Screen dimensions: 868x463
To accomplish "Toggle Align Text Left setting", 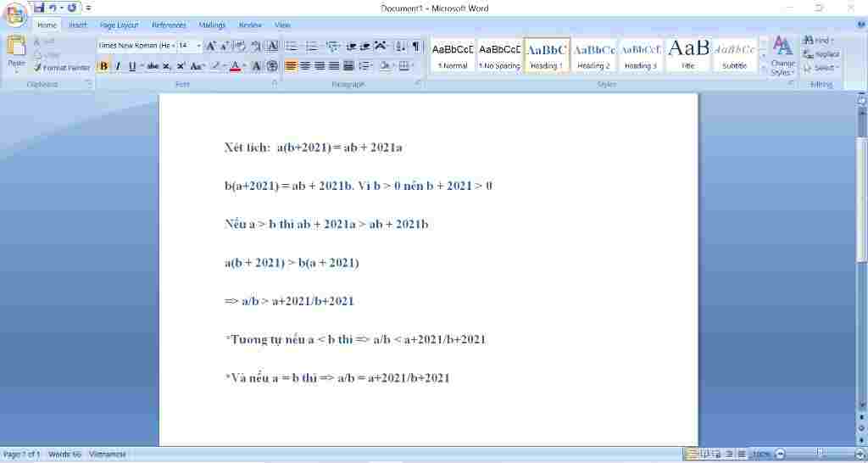I will [291, 66].
